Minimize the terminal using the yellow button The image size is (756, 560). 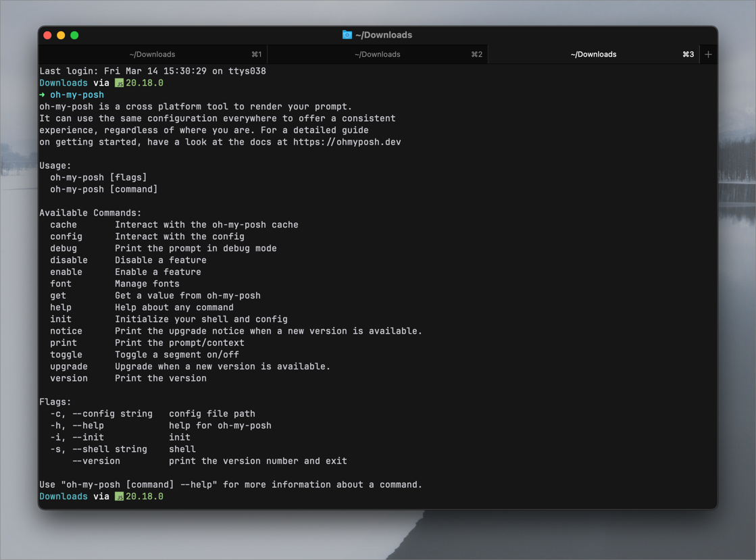[61, 35]
